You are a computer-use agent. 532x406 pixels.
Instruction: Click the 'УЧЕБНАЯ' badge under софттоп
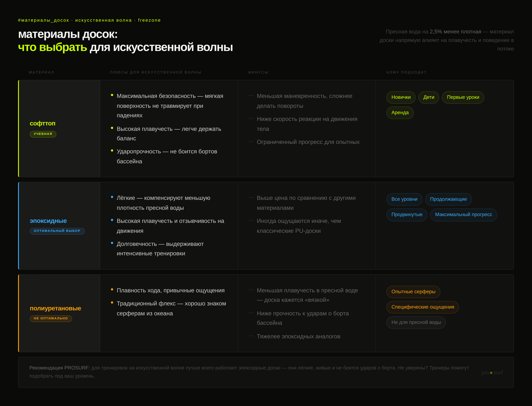coord(43,134)
